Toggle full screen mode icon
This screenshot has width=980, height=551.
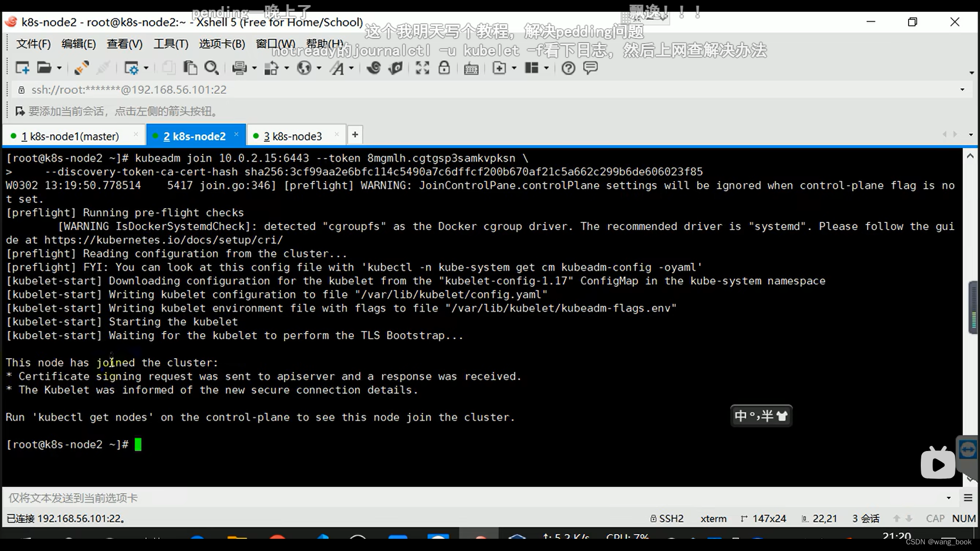pyautogui.click(x=422, y=68)
